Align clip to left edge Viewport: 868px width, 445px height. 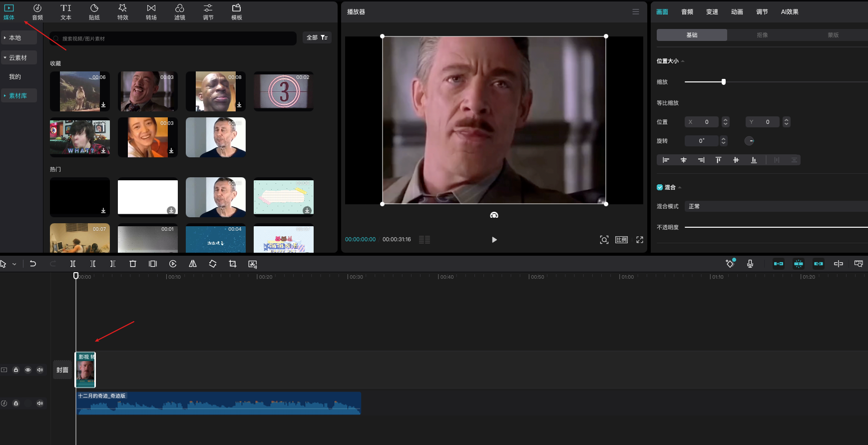click(x=666, y=160)
